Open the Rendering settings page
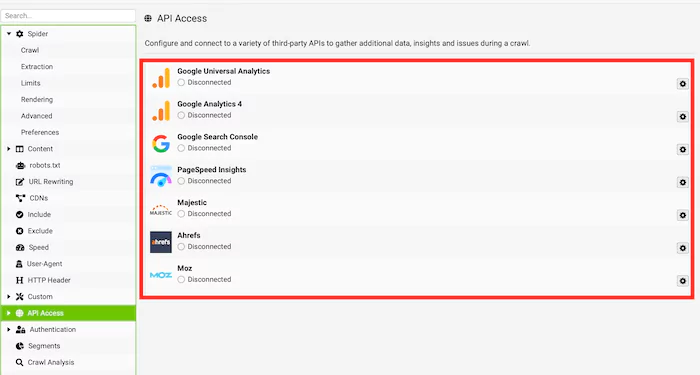The image size is (700, 375). 37,100
